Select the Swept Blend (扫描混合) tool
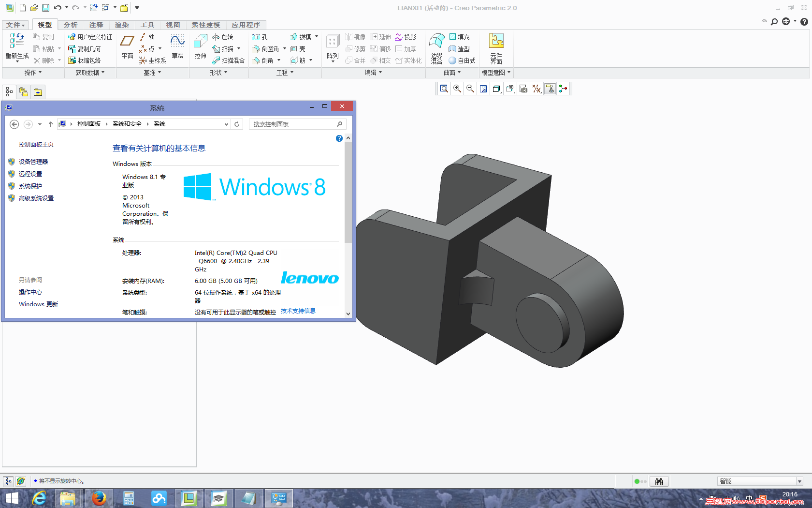This screenshot has width=812, height=508. click(229, 60)
